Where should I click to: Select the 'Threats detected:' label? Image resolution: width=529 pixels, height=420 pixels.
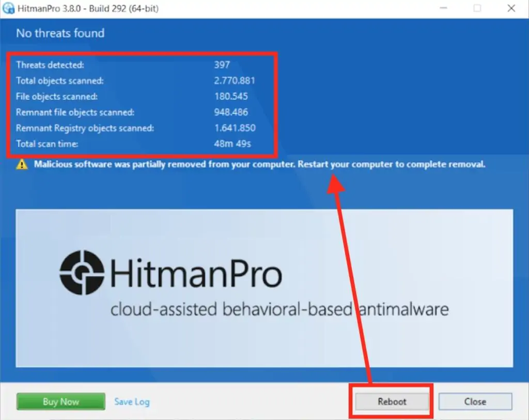[50, 65]
